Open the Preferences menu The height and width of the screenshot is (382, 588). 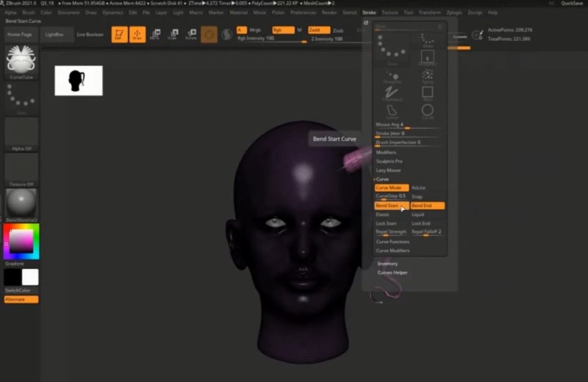coord(303,12)
